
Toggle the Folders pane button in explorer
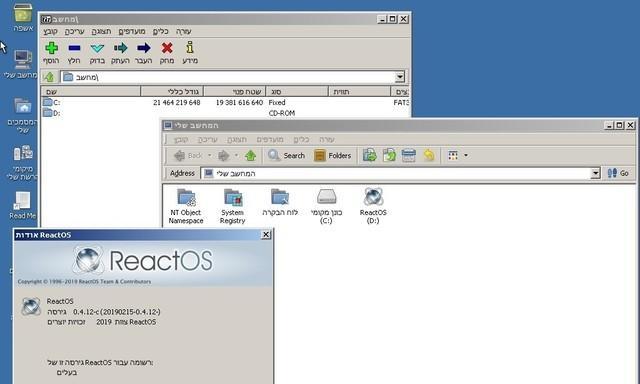(332, 155)
